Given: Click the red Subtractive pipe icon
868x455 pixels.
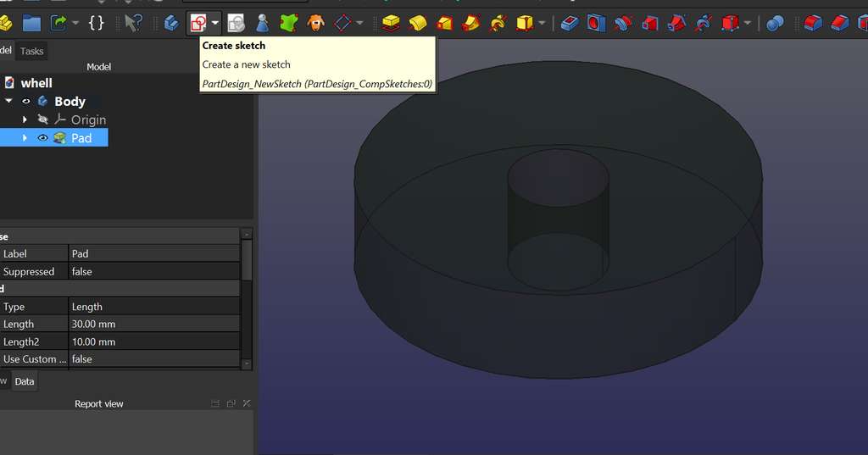Looking at the screenshot, I should tap(676, 23).
